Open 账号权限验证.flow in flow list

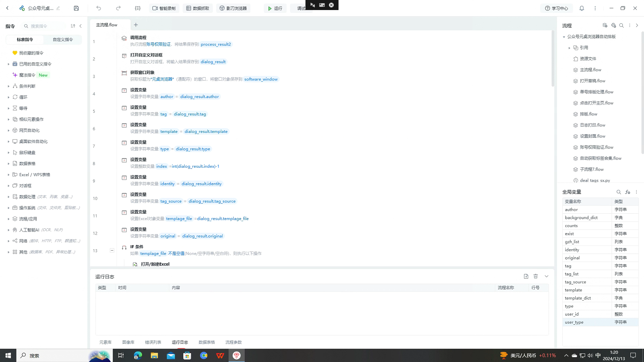(597, 147)
